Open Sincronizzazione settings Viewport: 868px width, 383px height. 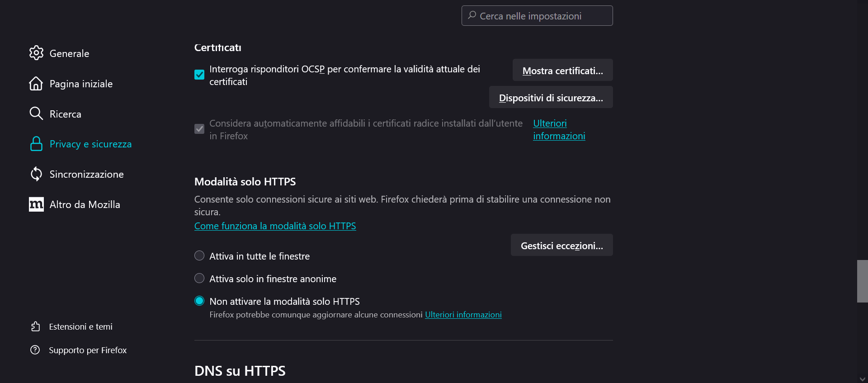click(x=86, y=175)
